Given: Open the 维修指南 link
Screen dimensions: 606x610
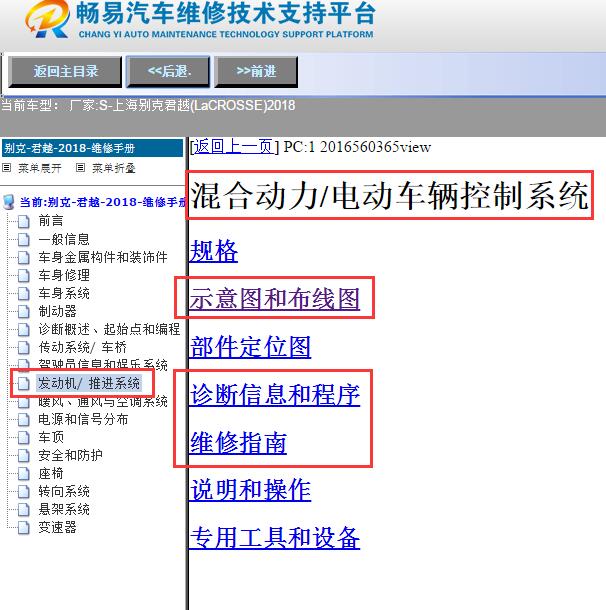Looking at the screenshot, I should pyautogui.click(x=238, y=443).
